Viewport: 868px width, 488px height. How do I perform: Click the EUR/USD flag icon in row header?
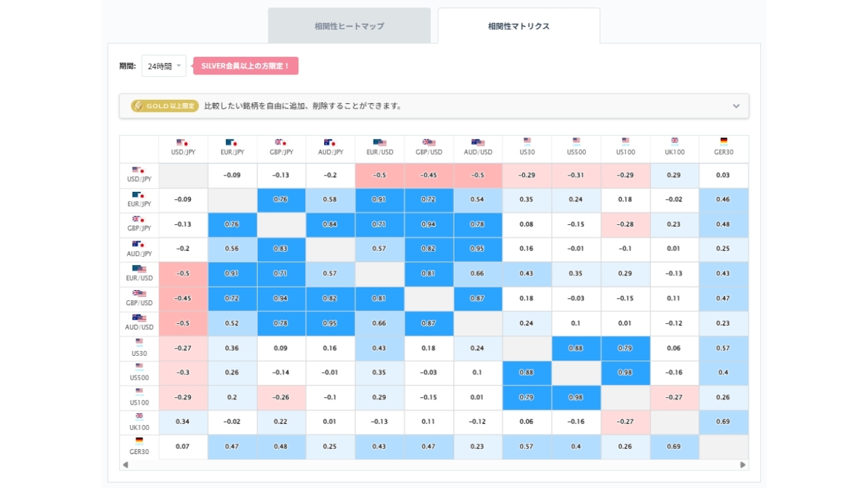[x=139, y=268]
